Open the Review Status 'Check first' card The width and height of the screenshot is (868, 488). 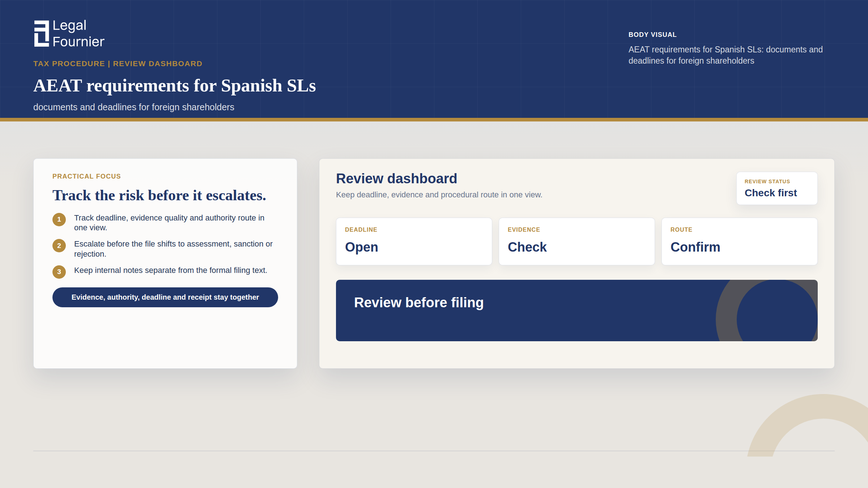(777, 188)
